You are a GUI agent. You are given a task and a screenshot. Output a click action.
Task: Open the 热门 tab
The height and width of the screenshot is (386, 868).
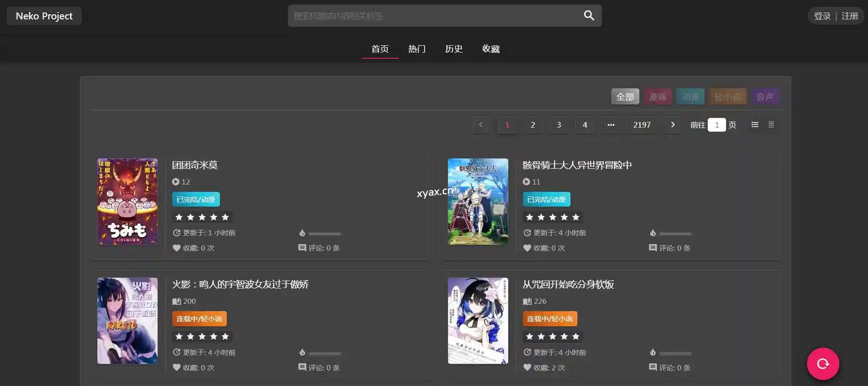coord(417,49)
